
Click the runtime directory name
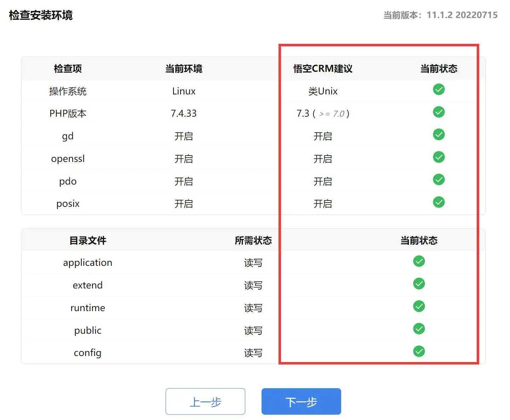click(88, 308)
